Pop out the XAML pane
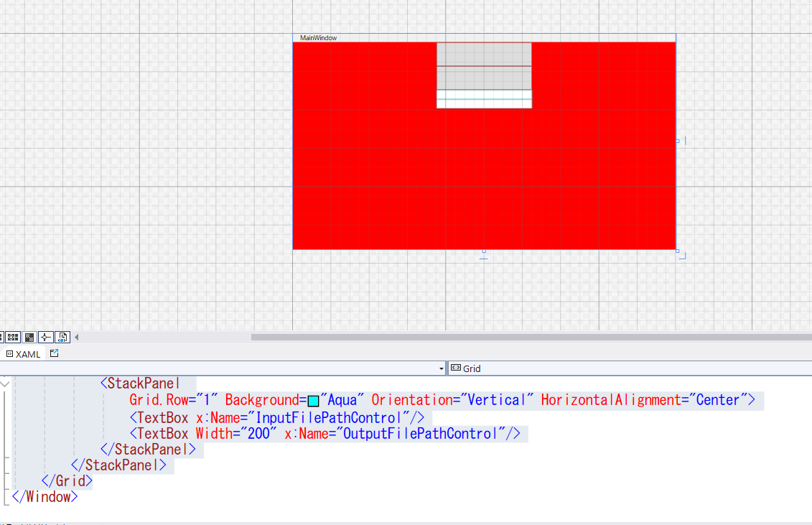The height and width of the screenshot is (525, 812). point(54,353)
